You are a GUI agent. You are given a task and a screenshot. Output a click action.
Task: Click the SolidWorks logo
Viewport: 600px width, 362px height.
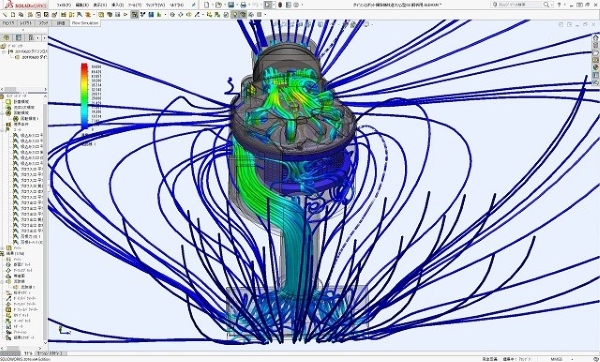coord(26,5)
